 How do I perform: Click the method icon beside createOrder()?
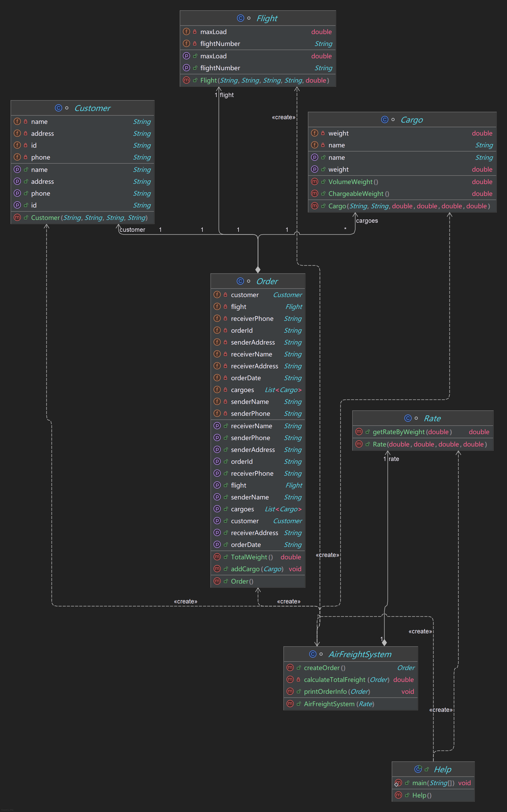tap(290, 668)
